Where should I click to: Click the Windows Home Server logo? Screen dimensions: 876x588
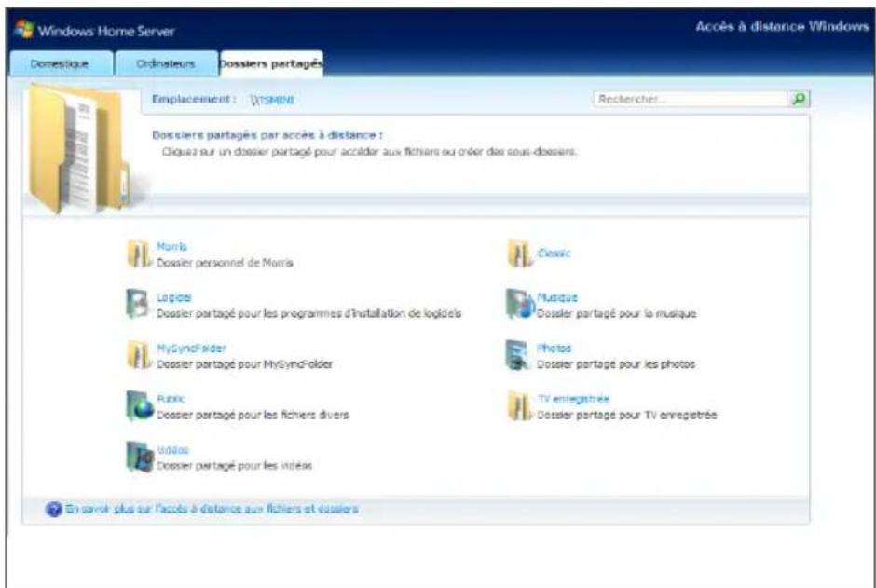24,30
